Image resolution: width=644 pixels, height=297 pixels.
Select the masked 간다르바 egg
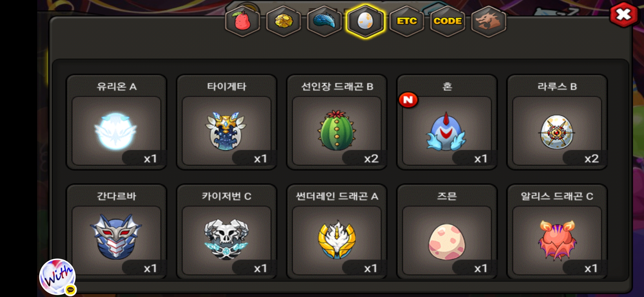point(116,232)
